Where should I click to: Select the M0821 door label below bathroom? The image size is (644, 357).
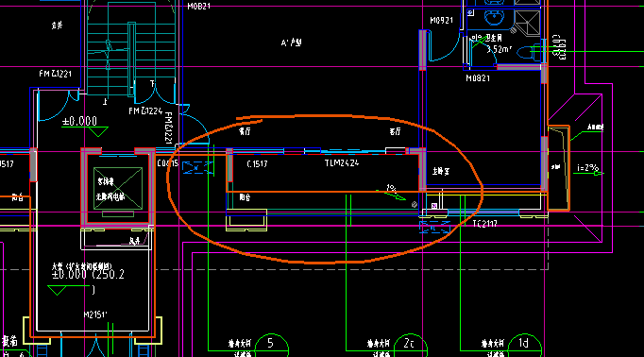[478, 78]
